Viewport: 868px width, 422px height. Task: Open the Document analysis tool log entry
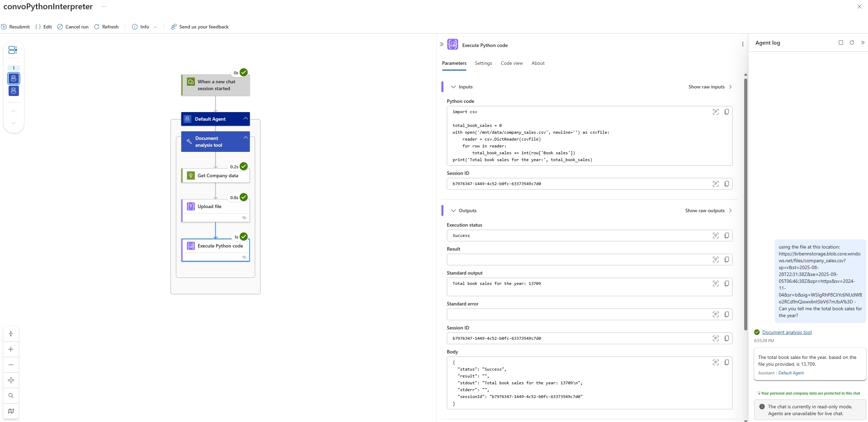pos(787,332)
